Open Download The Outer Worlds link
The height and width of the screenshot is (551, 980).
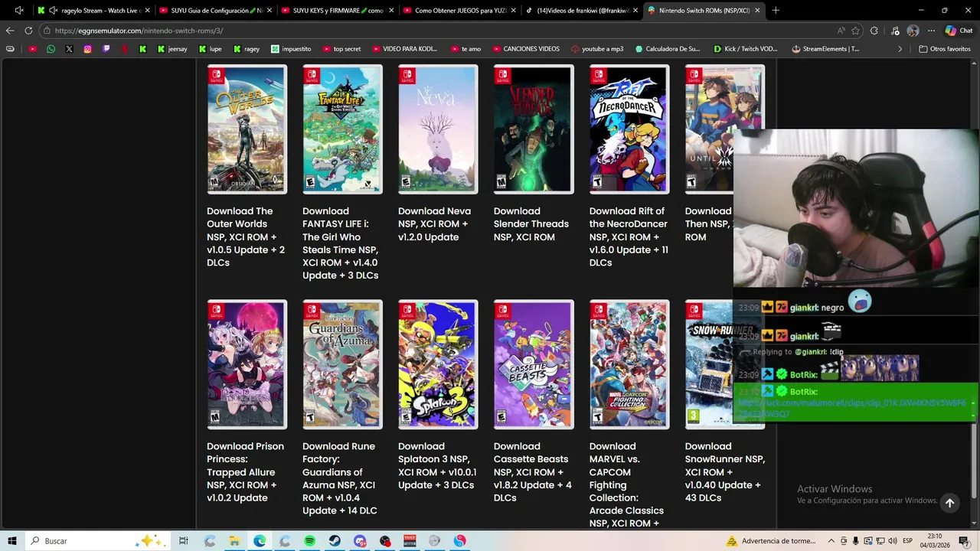246,236
